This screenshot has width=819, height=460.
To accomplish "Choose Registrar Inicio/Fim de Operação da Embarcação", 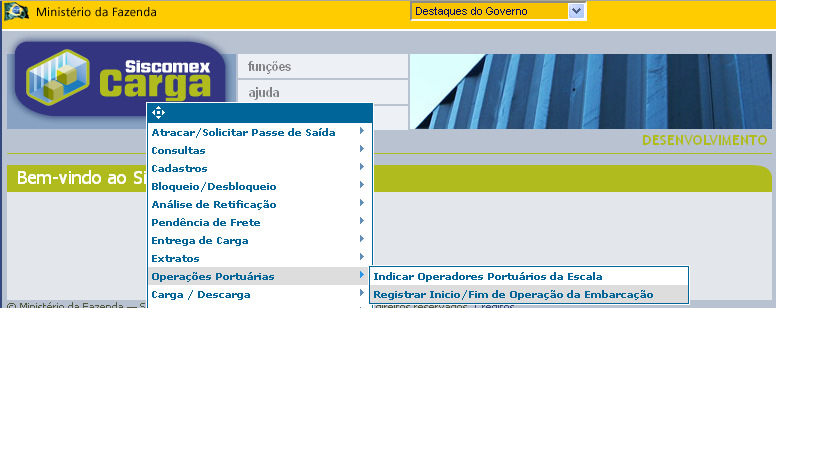I will click(x=529, y=294).
